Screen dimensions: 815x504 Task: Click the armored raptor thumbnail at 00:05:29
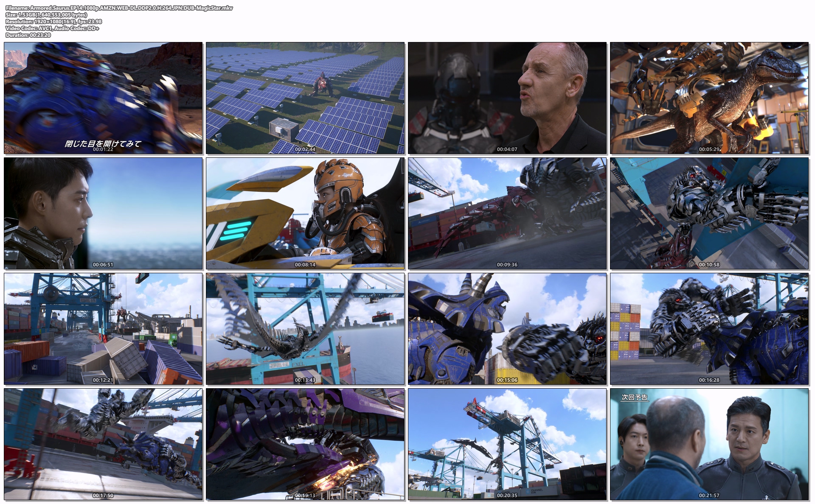(709, 98)
